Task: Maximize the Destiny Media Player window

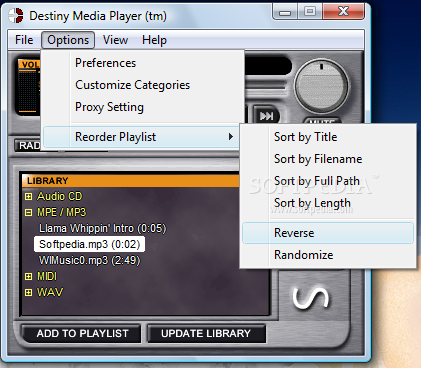Action: click(310, 12)
